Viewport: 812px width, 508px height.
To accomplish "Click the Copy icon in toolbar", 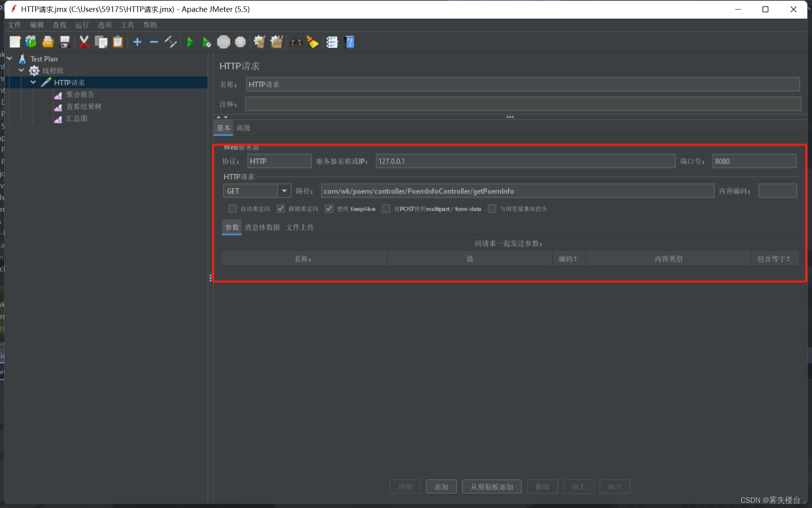I will click(101, 42).
